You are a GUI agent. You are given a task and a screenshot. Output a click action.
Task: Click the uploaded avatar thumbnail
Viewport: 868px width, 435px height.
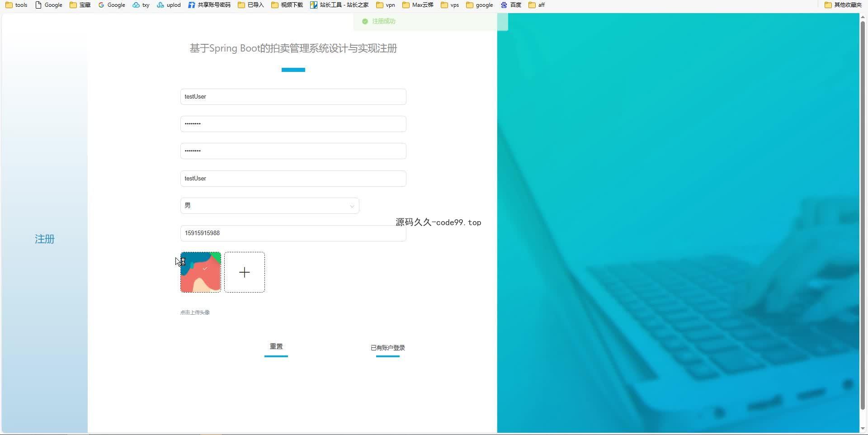(x=201, y=272)
